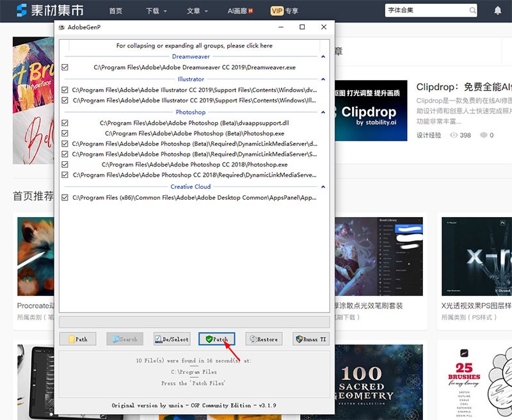The image size is (512, 420).
Task: Open the Clipdrop article thumbnail
Action: click(x=371, y=110)
